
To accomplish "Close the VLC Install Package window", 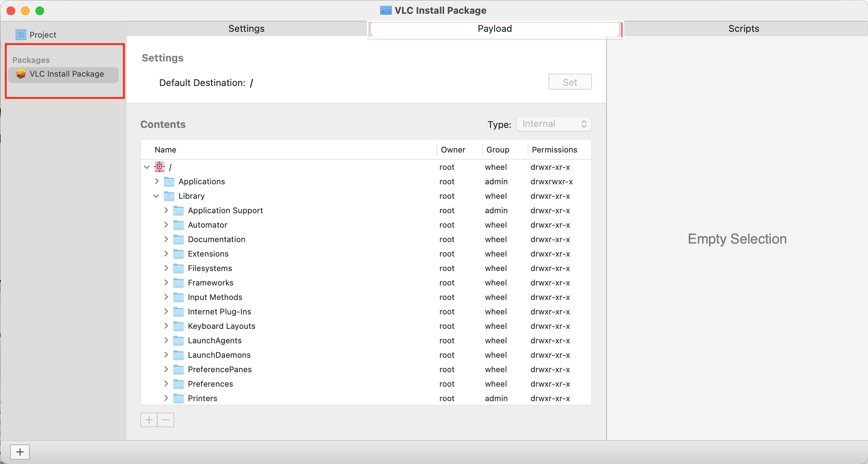I will pyautogui.click(x=11, y=11).
